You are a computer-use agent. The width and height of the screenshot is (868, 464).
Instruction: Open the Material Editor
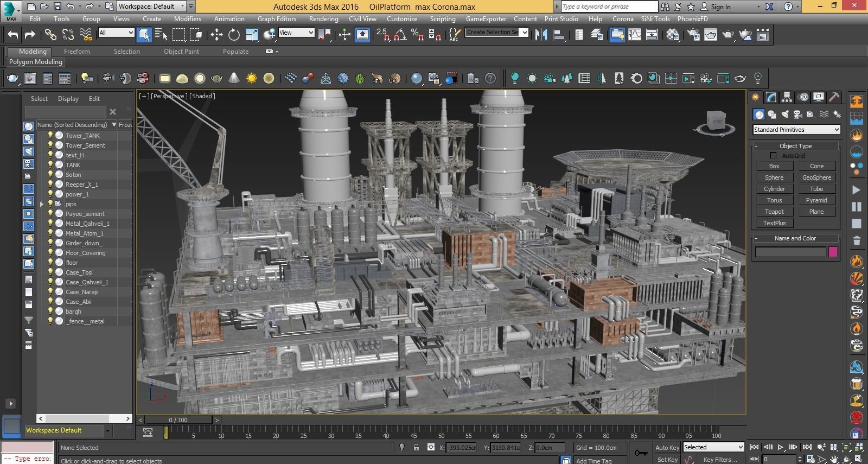[x=673, y=35]
